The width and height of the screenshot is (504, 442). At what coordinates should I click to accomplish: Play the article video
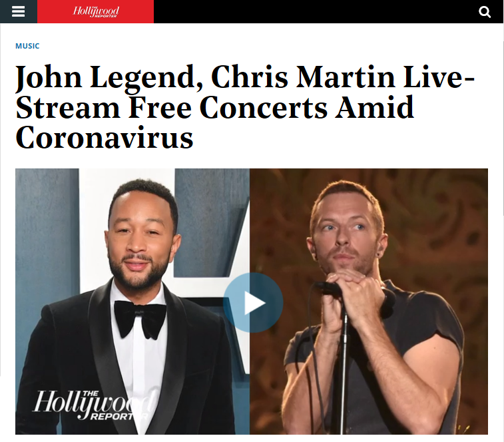(253, 302)
